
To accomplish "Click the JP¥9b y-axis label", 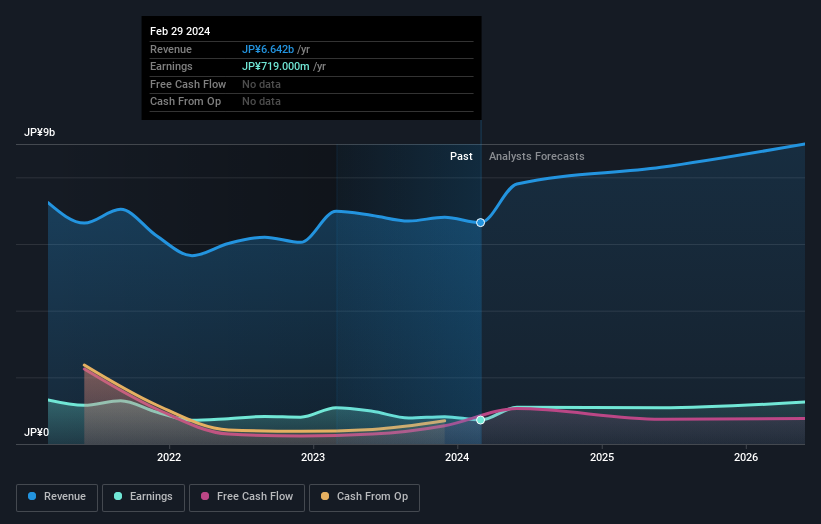I will 40,132.
